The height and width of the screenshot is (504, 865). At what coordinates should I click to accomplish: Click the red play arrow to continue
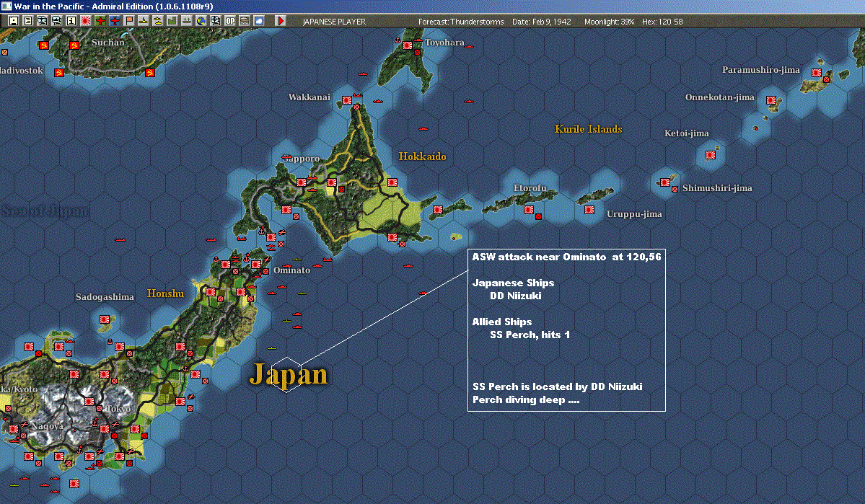(280, 21)
